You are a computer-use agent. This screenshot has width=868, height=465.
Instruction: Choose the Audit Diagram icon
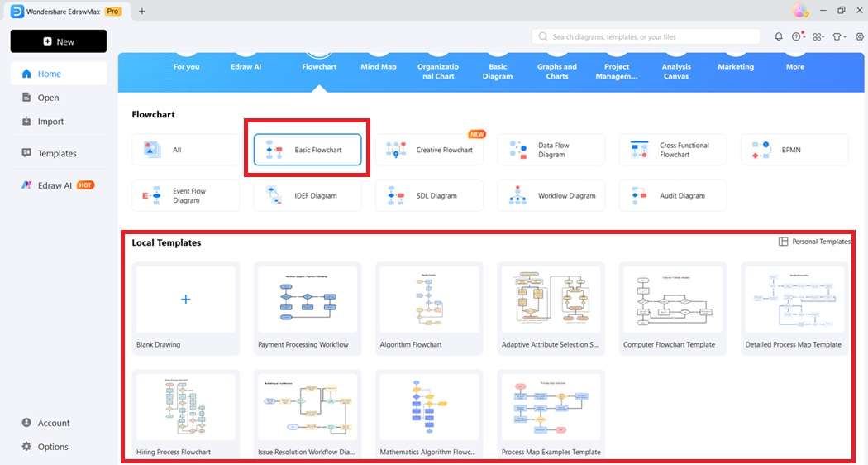pyautogui.click(x=639, y=195)
